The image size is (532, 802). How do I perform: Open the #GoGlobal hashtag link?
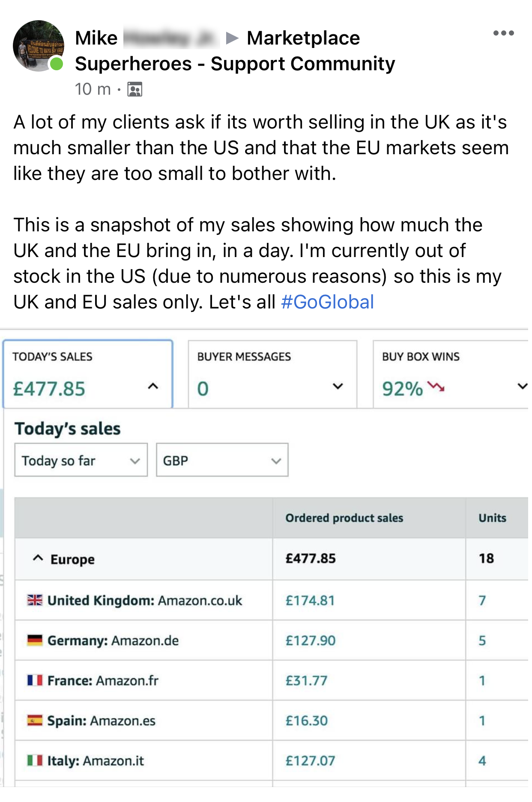(327, 302)
